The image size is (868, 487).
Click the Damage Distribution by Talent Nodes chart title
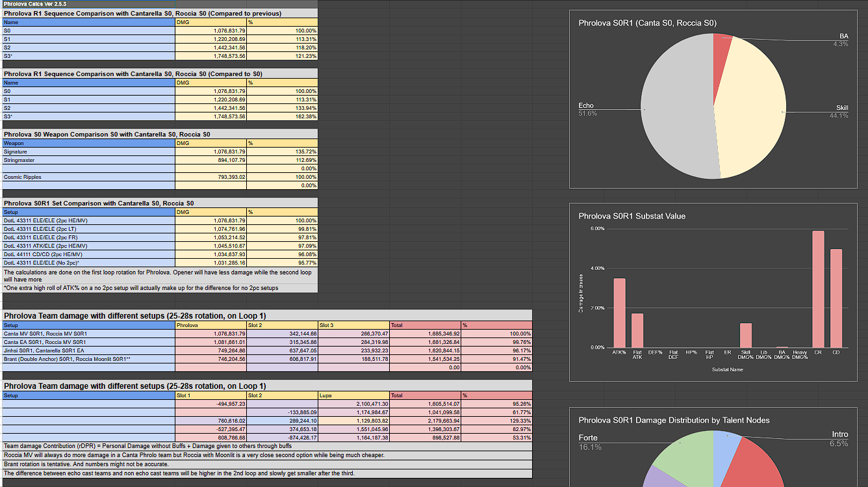coord(674,420)
